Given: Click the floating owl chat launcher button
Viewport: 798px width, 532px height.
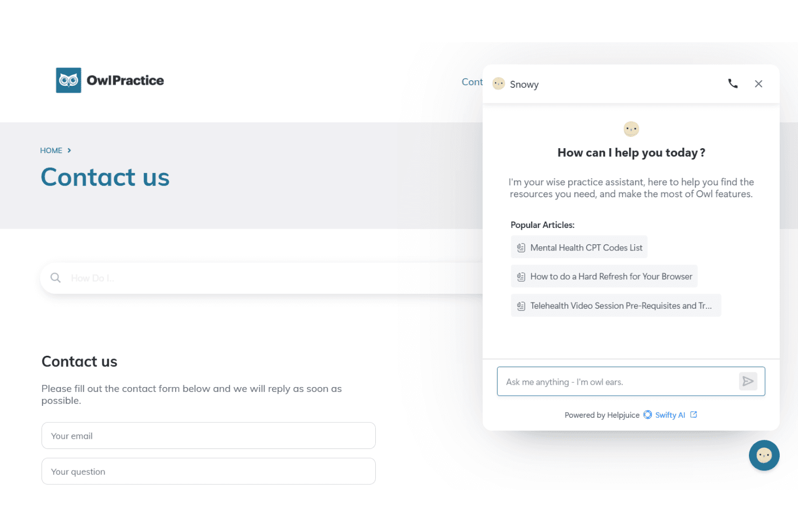Looking at the screenshot, I should point(764,455).
